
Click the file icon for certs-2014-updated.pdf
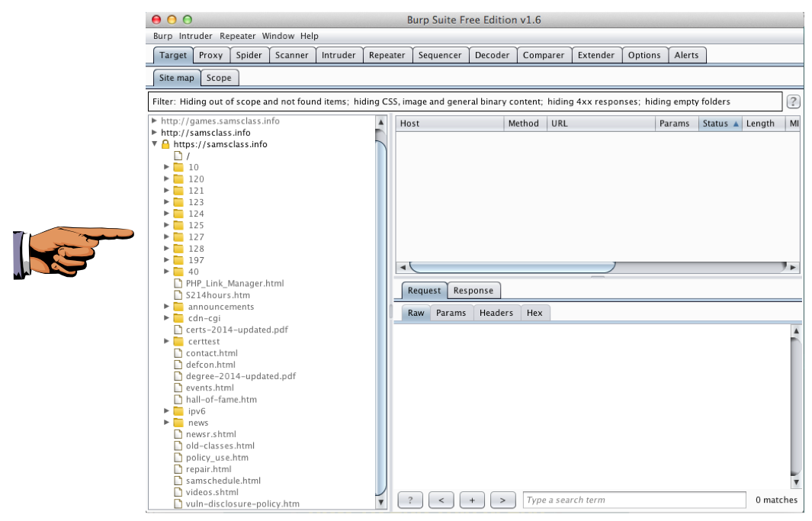coord(178,330)
